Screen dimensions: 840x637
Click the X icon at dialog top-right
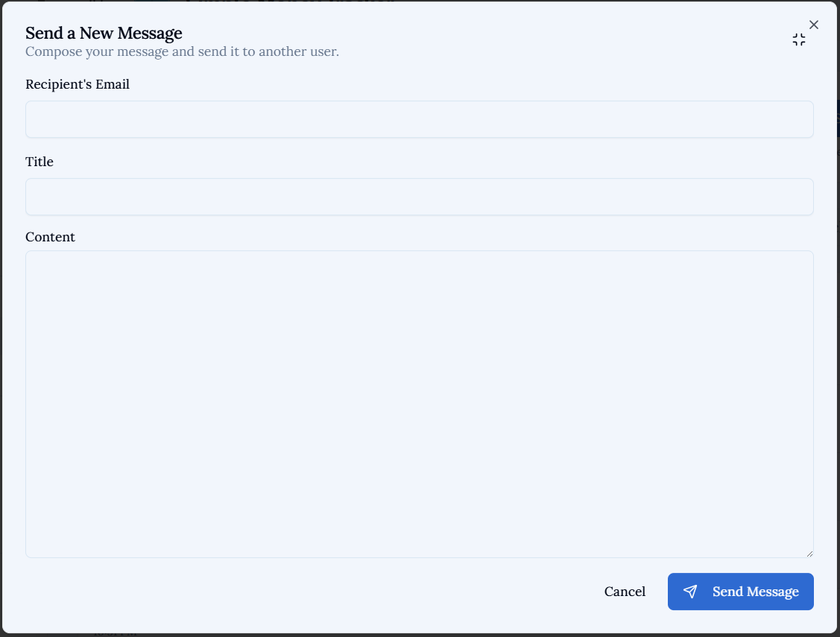pos(813,25)
